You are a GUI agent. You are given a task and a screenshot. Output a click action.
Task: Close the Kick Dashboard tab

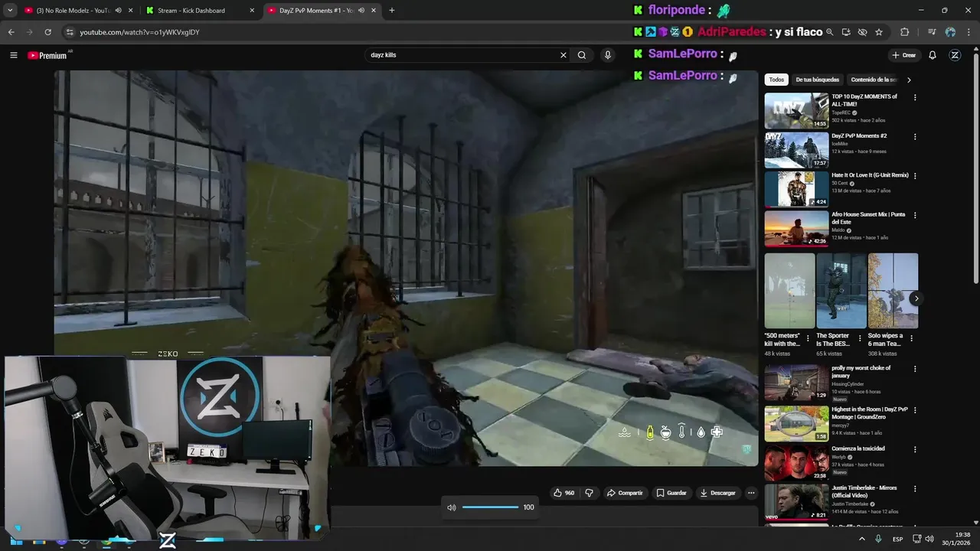253,11
